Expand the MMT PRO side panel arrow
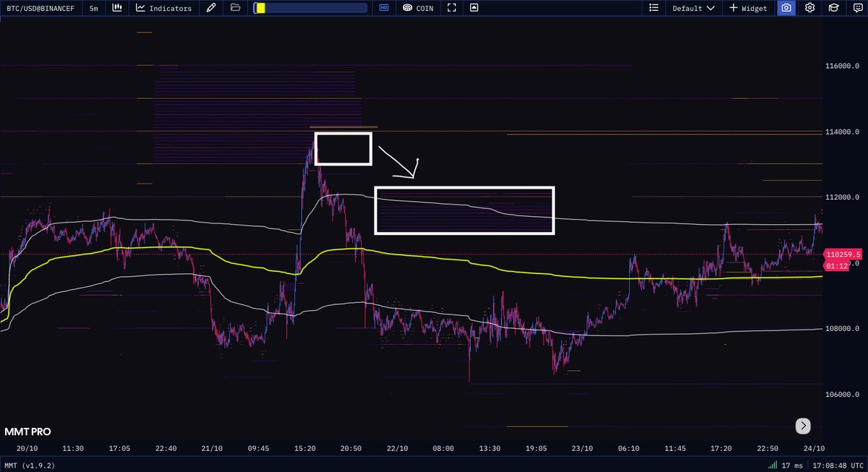Viewport: 868px width, 472px height. (x=803, y=426)
